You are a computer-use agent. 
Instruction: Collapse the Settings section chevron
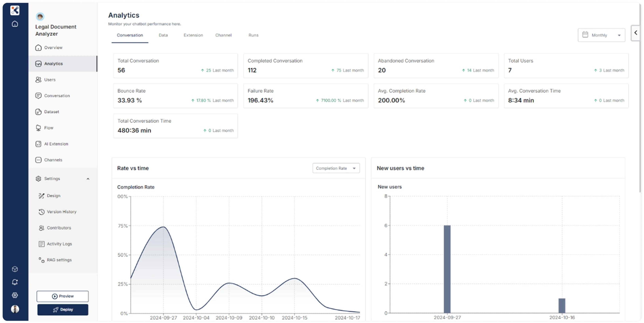88,179
